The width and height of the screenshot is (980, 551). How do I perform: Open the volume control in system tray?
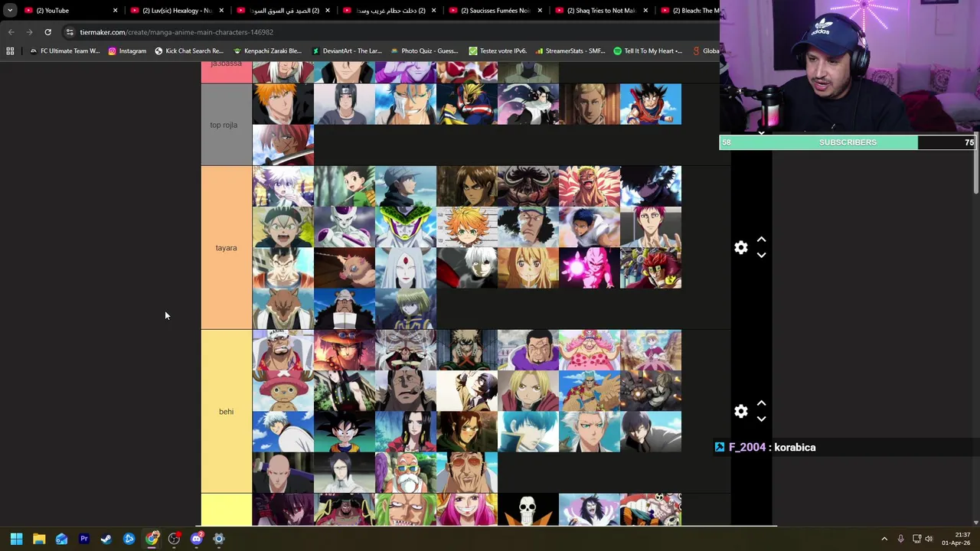click(x=929, y=539)
